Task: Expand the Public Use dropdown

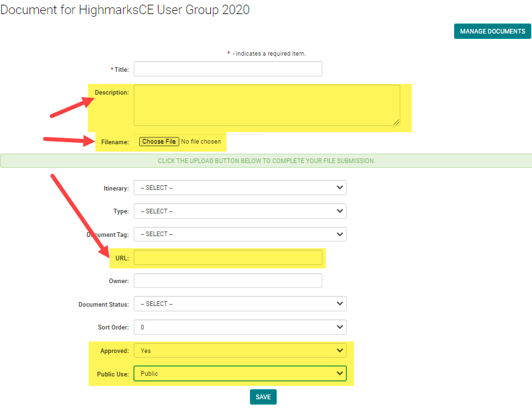Action: [x=240, y=373]
